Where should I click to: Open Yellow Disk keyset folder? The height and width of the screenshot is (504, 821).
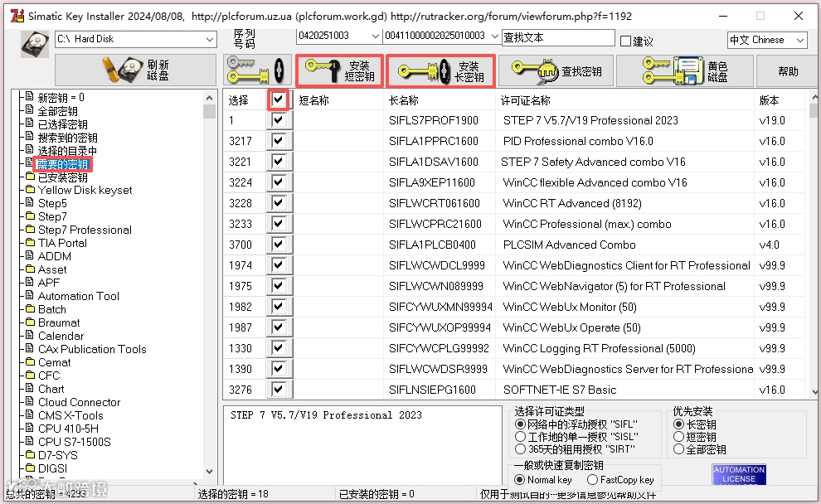point(85,190)
